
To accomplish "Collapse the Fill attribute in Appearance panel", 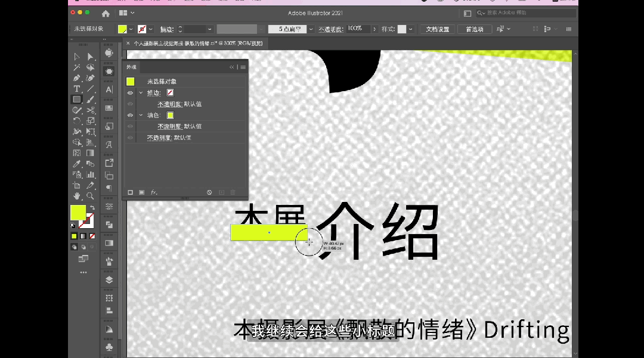I will pyautogui.click(x=141, y=115).
